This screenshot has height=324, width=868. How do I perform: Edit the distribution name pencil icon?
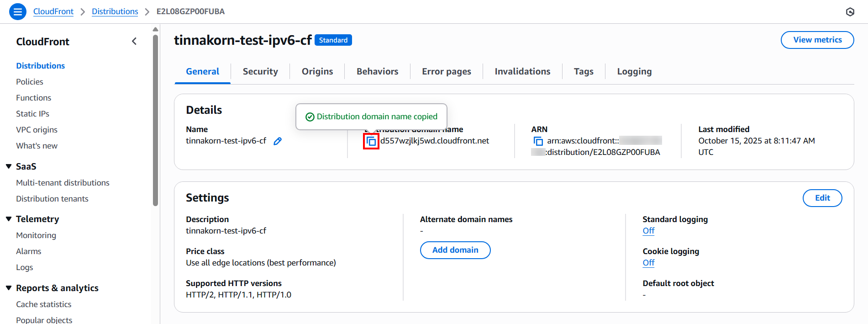coord(278,141)
